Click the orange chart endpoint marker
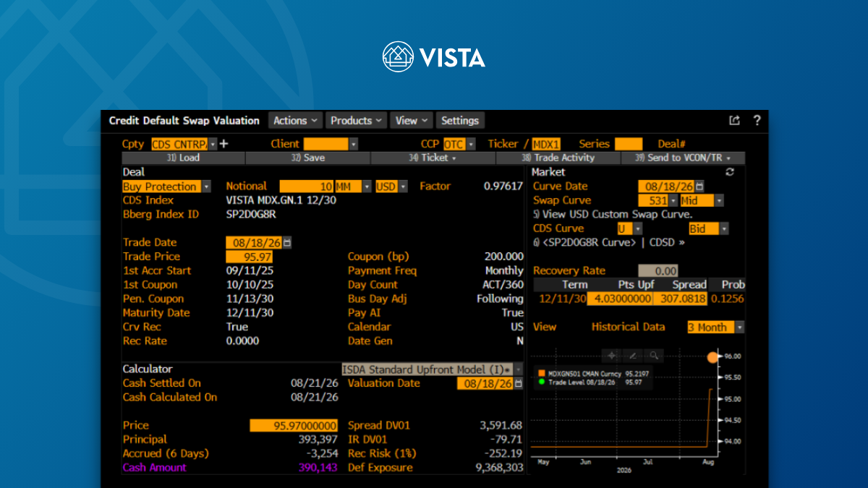Image resolution: width=868 pixels, height=488 pixels. (712, 357)
